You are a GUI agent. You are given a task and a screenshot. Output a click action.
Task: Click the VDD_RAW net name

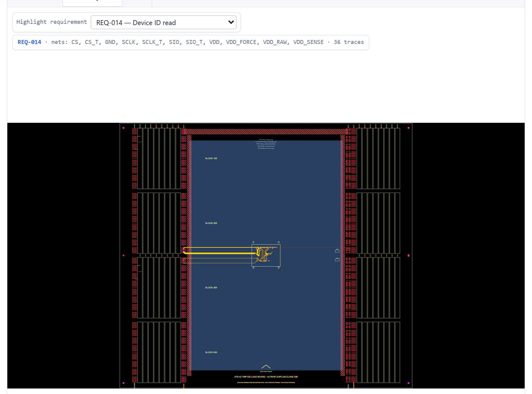[275, 42]
